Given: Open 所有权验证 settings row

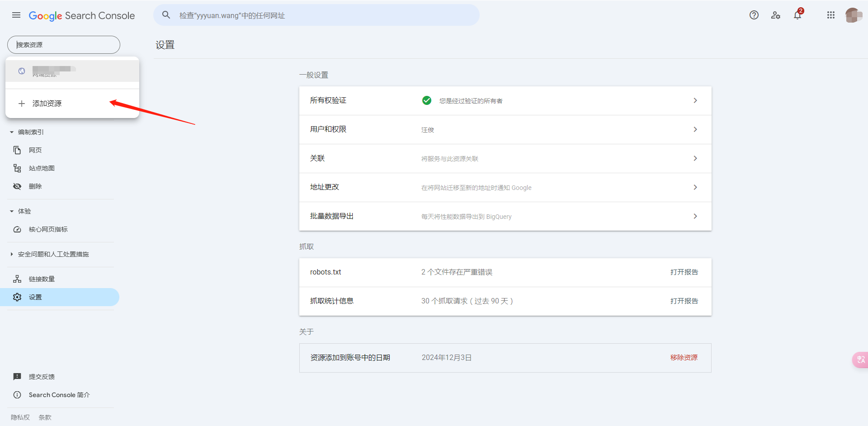Looking at the screenshot, I should point(505,101).
